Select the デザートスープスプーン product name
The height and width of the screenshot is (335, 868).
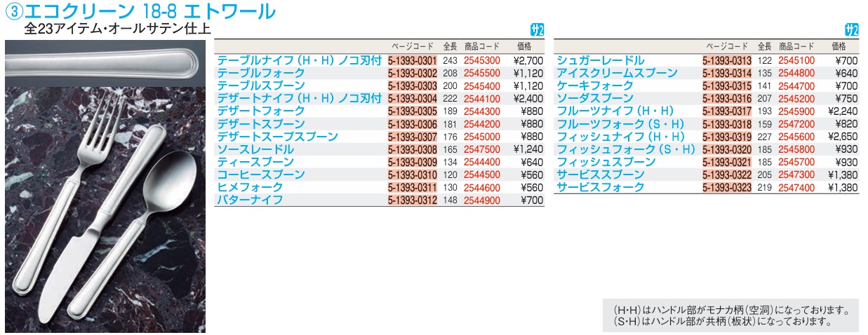[x=277, y=137]
